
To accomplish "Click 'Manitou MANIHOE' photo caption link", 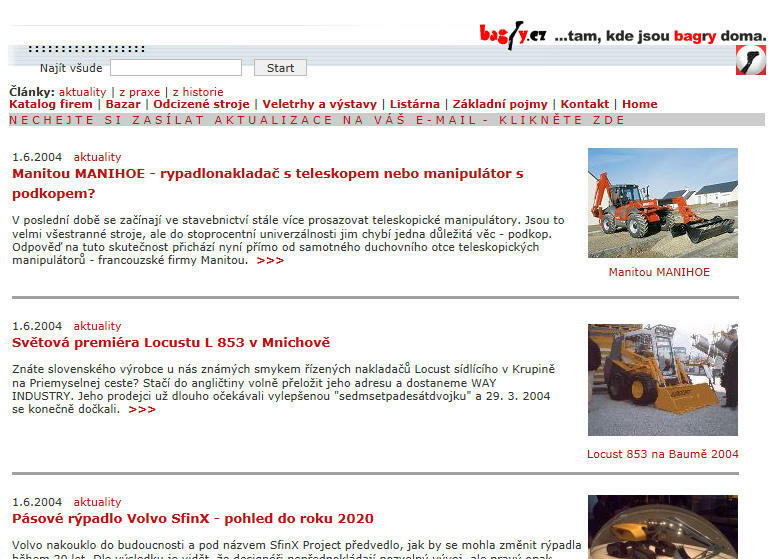I will [x=659, y=272].
